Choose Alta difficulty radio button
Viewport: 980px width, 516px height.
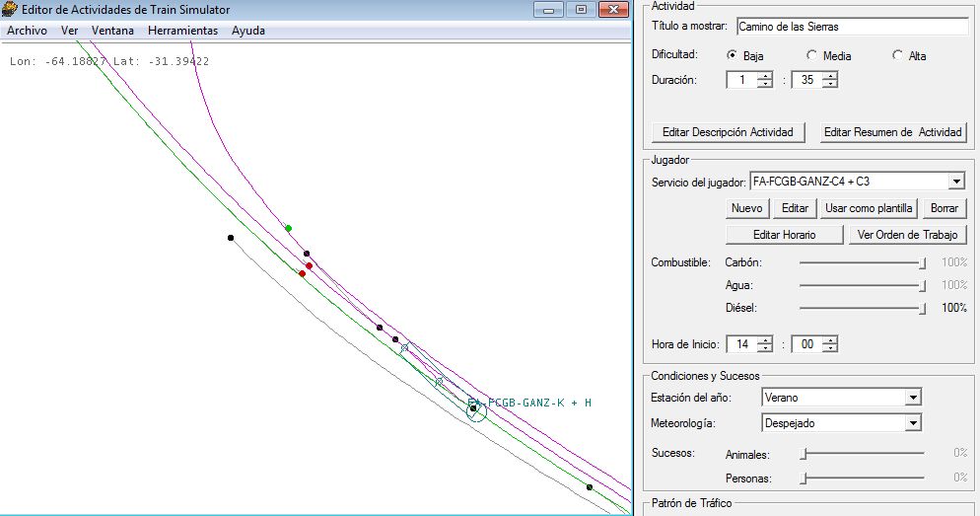tap(897, 56)
